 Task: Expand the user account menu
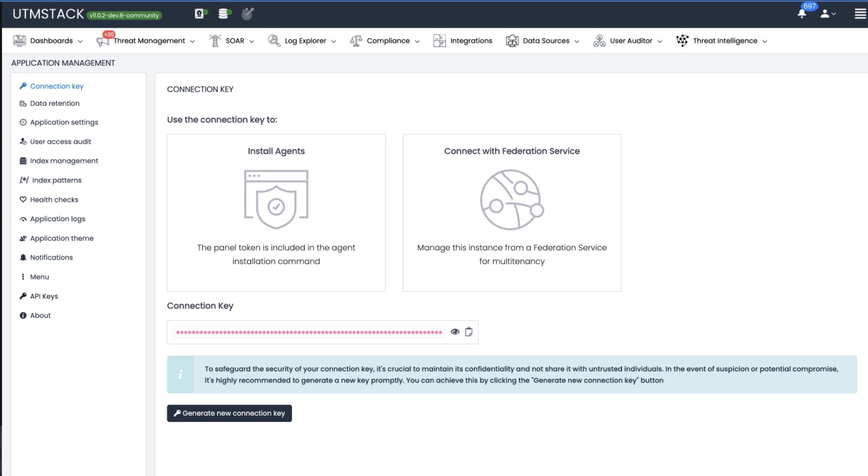(x=828, y=13)
